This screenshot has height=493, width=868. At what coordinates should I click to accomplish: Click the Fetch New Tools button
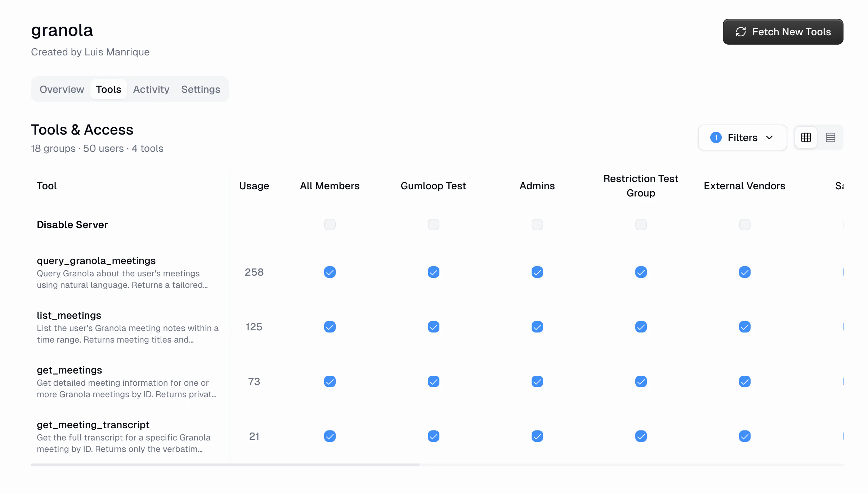(x=783, y=32)
